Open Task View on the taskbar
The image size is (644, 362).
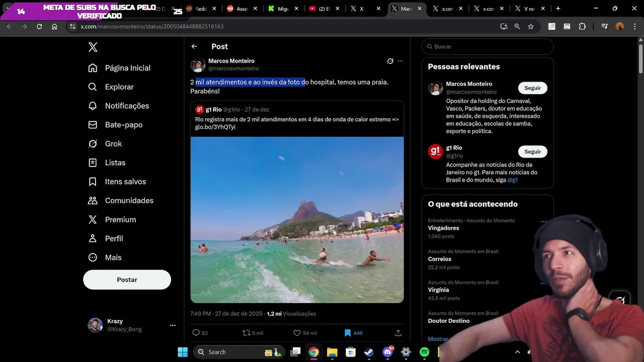[296, 352]
